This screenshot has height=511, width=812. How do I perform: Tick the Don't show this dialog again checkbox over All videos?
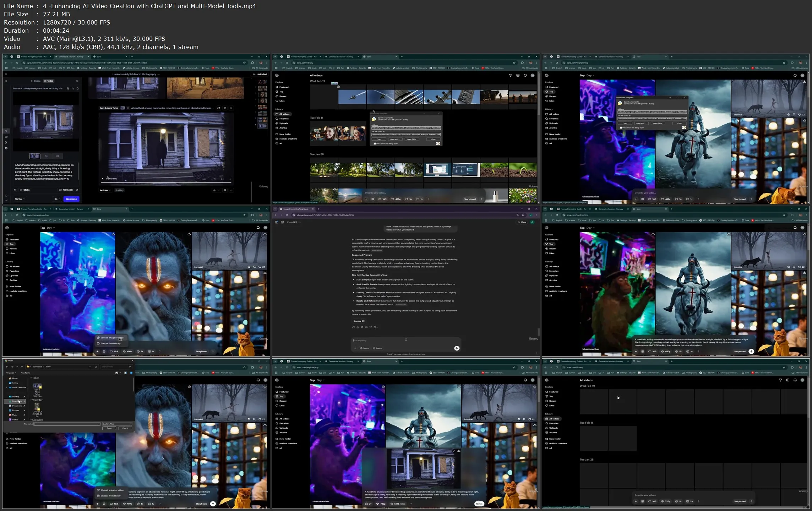click(x=375, y=143)
